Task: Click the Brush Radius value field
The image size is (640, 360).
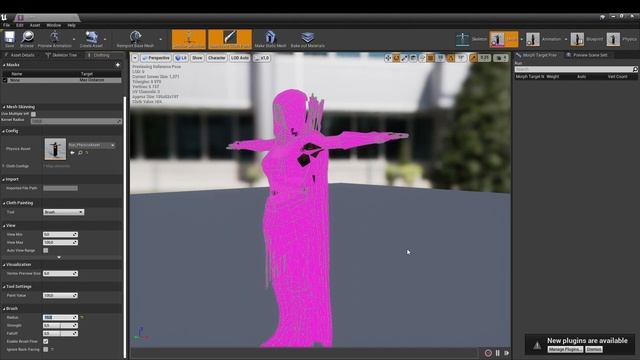Action: point(60,318)
